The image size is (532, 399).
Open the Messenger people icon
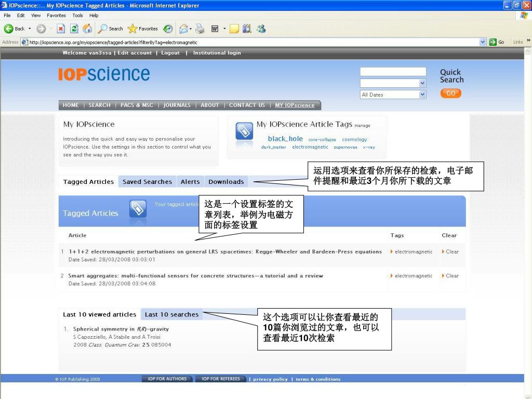[x=261, y=29]
